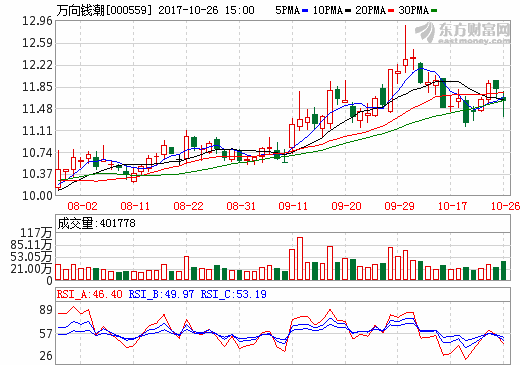The image size is (520, 365).
Task: Click the 08-31 date label
Action: pyautogui.click(x=241, y=206)
